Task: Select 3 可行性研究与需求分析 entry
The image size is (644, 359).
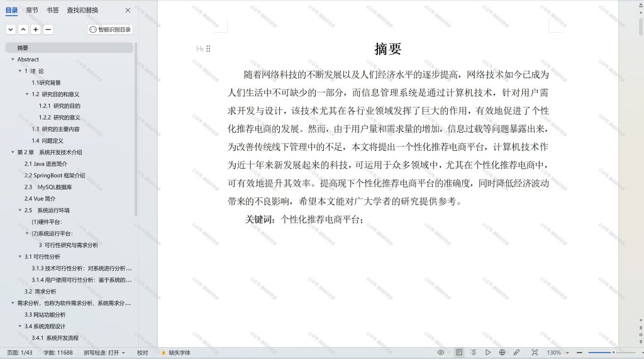Action: pos(68,245)
